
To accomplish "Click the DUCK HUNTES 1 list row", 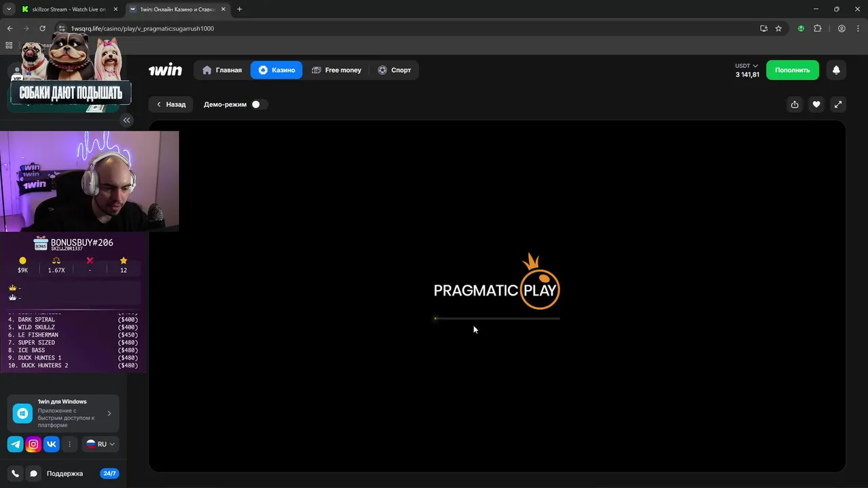I will (73, 358).
